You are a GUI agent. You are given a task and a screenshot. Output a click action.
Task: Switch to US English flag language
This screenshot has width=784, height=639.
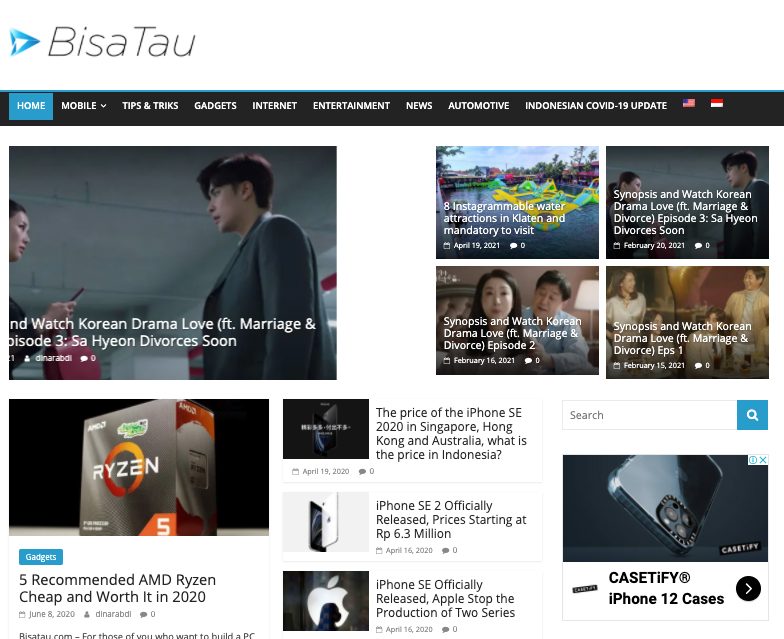point(688,103)
